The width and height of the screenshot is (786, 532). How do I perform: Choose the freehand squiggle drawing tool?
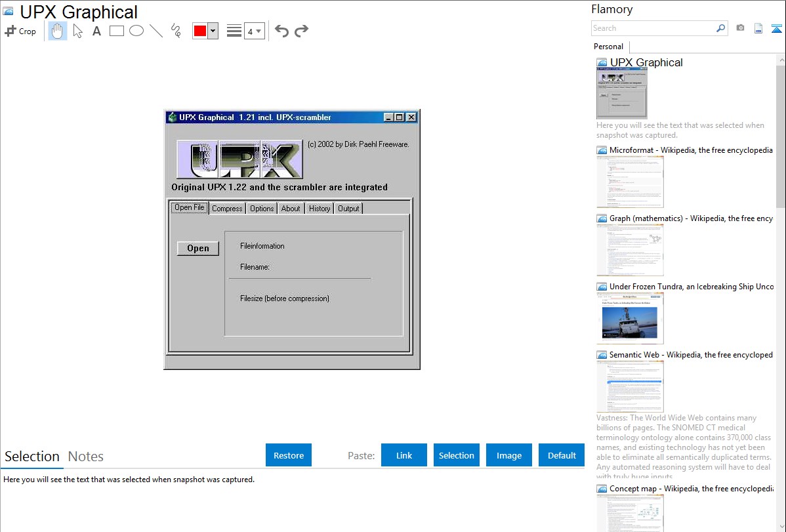coord(176,31)
